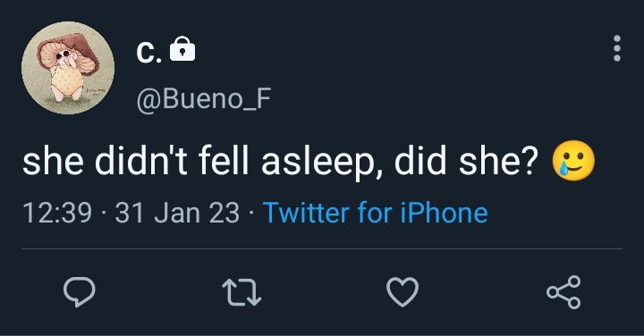Select the word "asleep" in the tweet
Viewport: 644px width, 336px height.
pyautogui.click(x=318, y=162)
